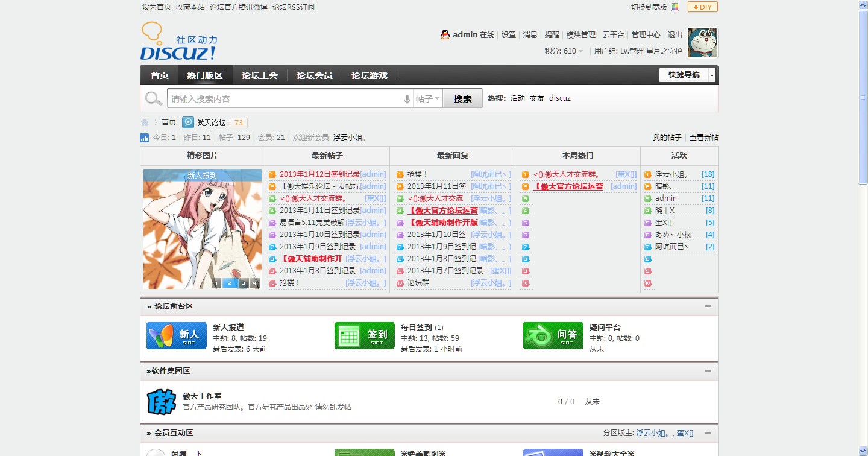Viewport: 868px width, 456px height.
Task: Show slide 1 of the image slideshow
Action: click(217, 283)
